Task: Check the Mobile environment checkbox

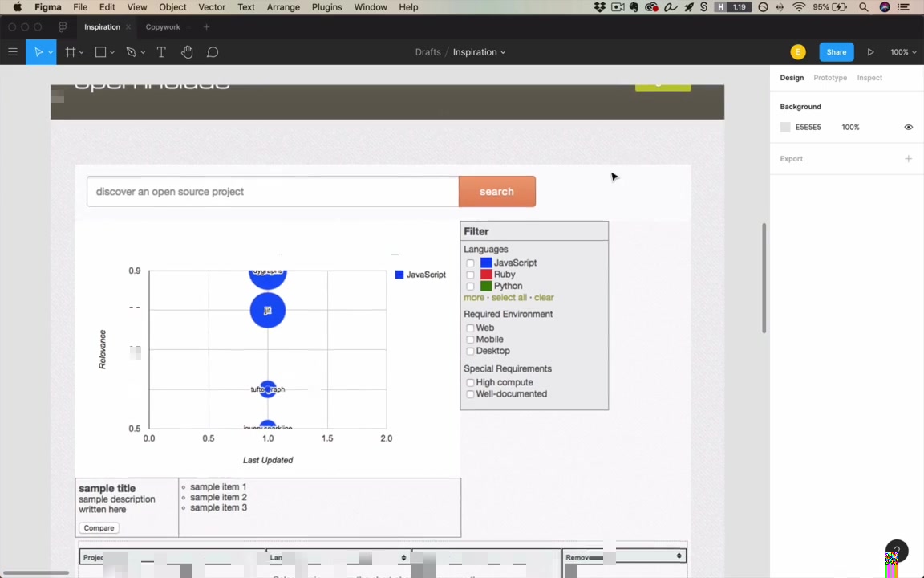Action: [x=470, y=339]
